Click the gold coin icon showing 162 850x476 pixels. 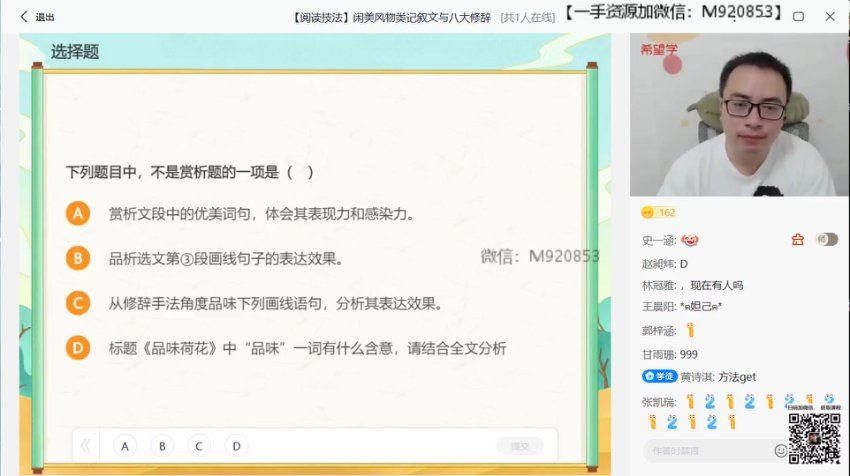[647, 212]
